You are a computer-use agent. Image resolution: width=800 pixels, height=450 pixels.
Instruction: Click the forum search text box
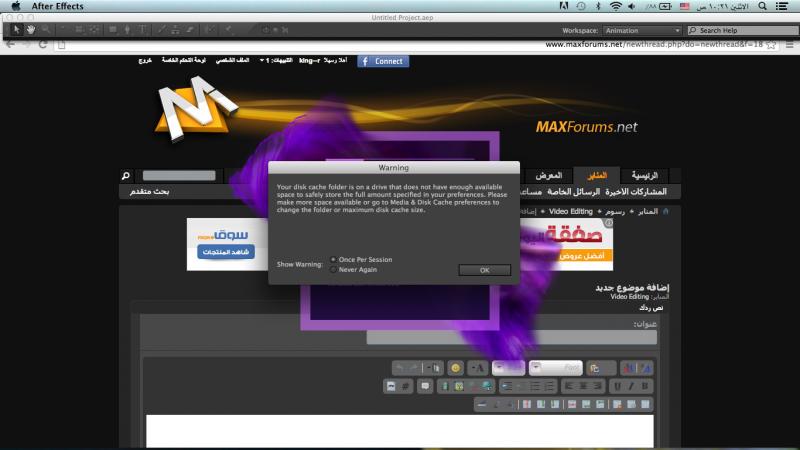[179, 176]
